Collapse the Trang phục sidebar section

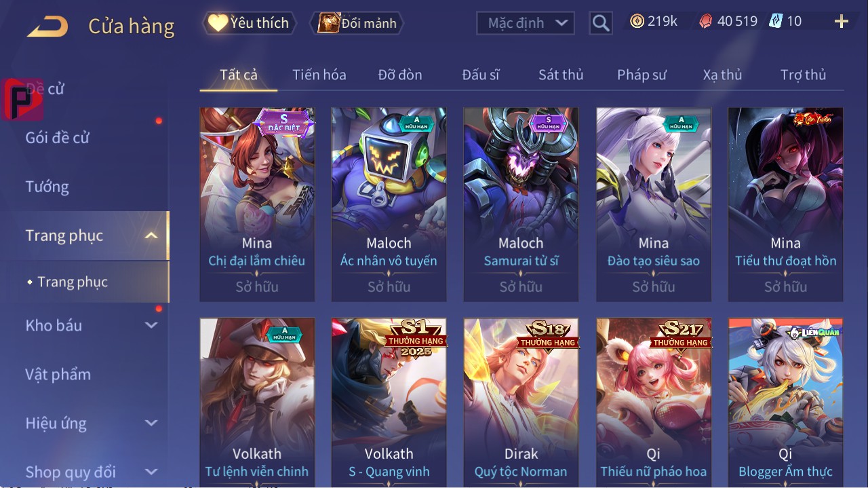152,236
